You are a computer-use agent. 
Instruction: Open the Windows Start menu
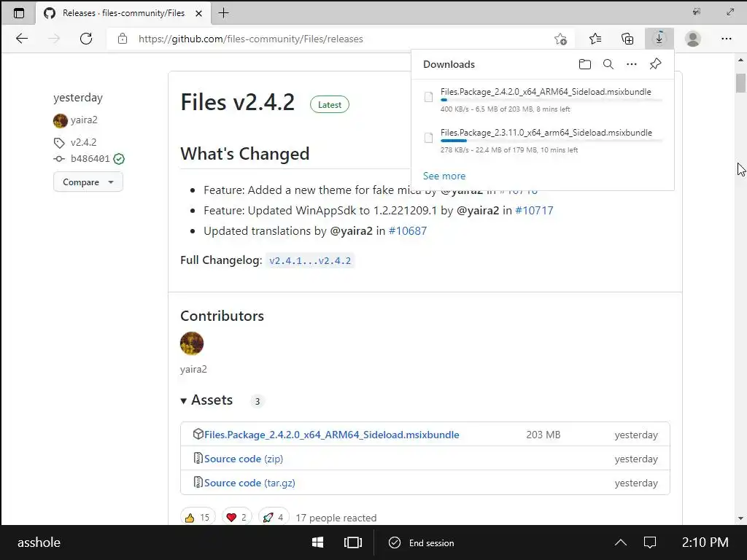[x=318, y=542]
